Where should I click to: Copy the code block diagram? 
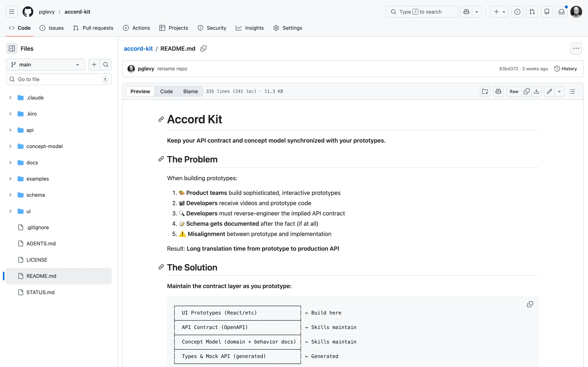530,304
